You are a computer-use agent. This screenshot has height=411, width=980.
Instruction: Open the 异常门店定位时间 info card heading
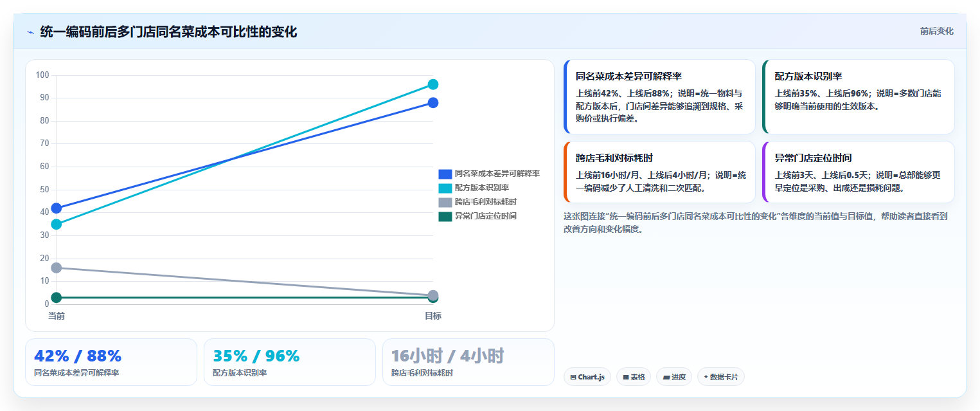814,158
